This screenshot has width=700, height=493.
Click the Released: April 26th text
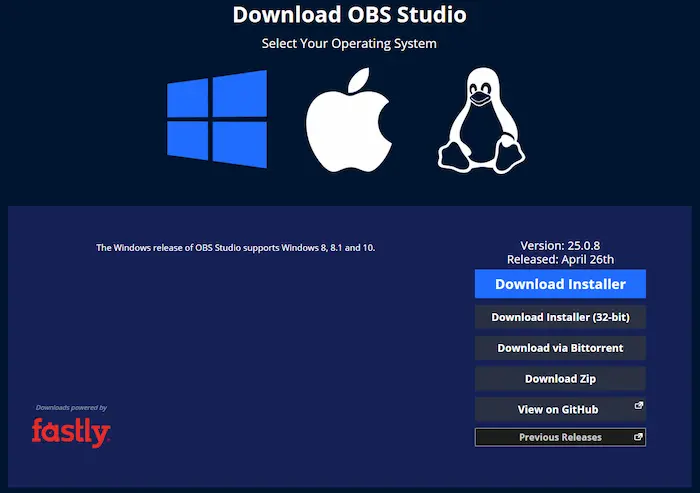tap(560, 259)
